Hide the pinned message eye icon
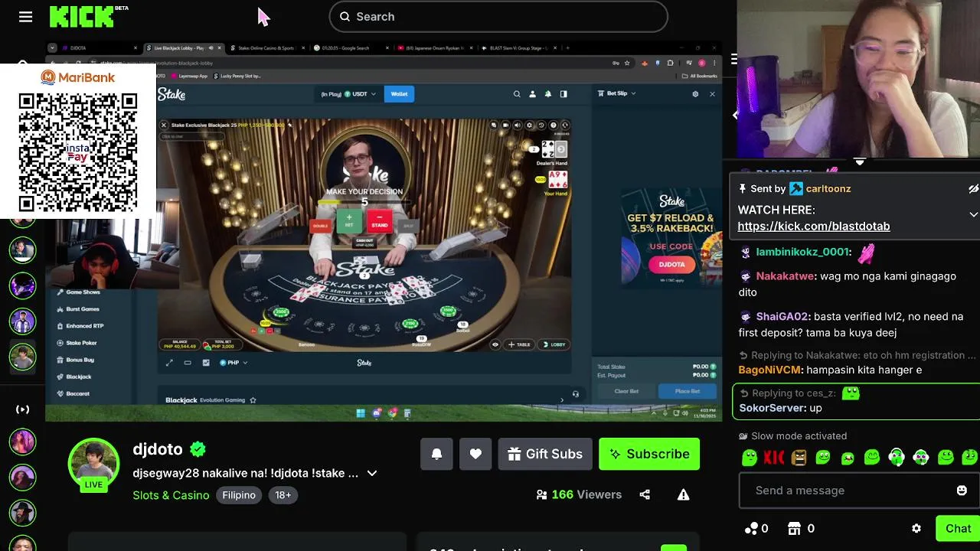Screen dimensions: 980x551 point(973,188)
